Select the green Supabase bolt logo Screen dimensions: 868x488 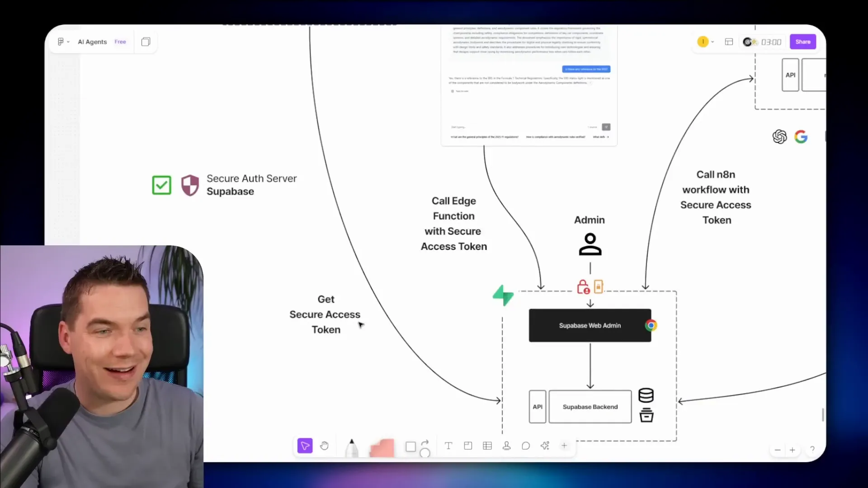coord(503,296)
